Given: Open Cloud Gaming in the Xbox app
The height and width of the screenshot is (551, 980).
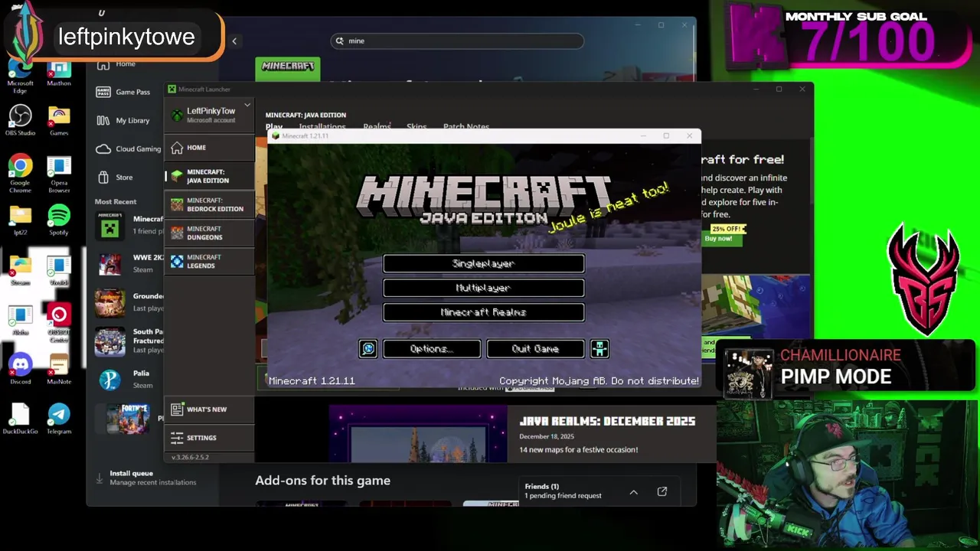Looking at the screenshot, I should tap(128, 148).
